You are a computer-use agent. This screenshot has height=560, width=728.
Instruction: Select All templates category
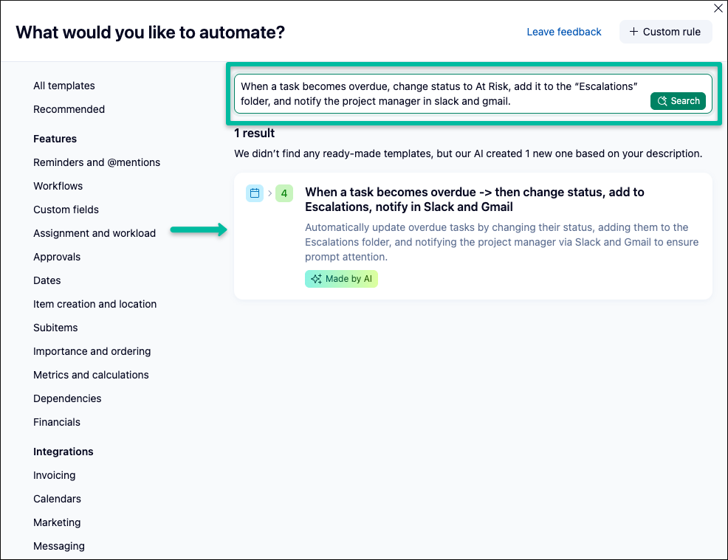coord(64,86)
